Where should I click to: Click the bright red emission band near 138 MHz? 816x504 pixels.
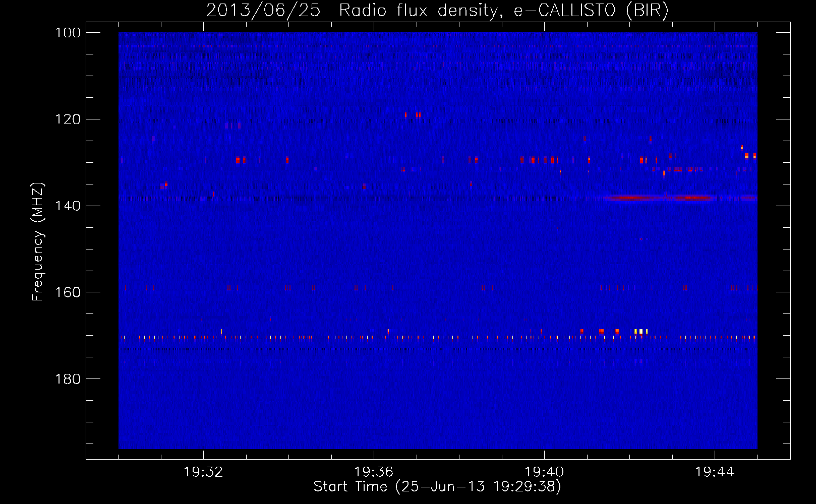(x=661, y=198)
